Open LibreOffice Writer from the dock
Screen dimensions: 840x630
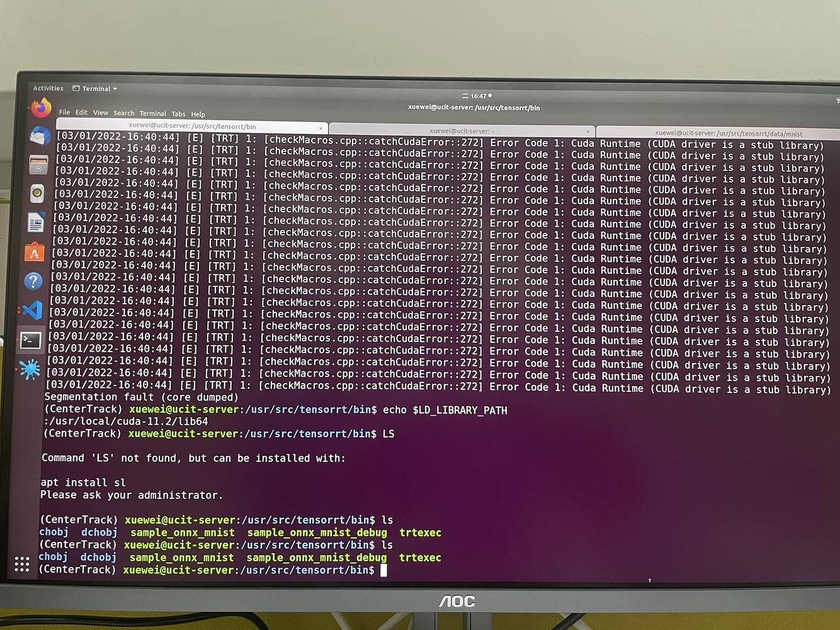tap(37, 221)
